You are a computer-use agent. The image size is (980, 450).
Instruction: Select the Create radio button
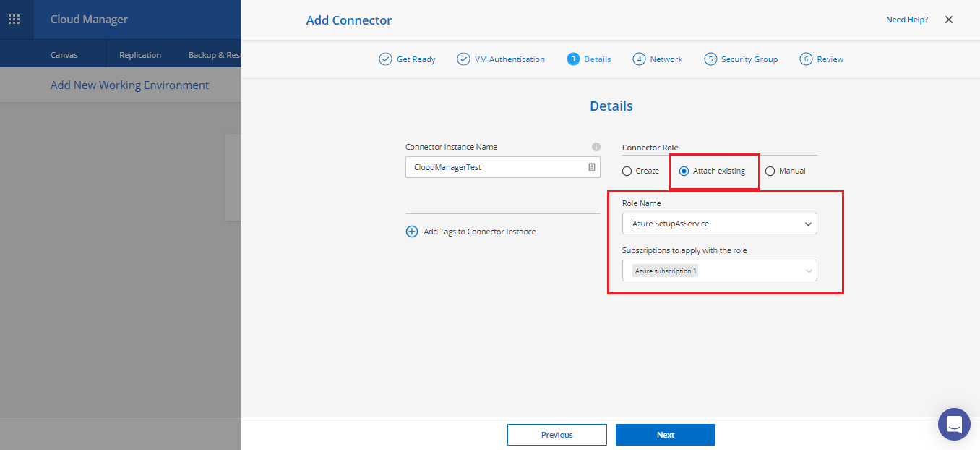tap(627, 171)
